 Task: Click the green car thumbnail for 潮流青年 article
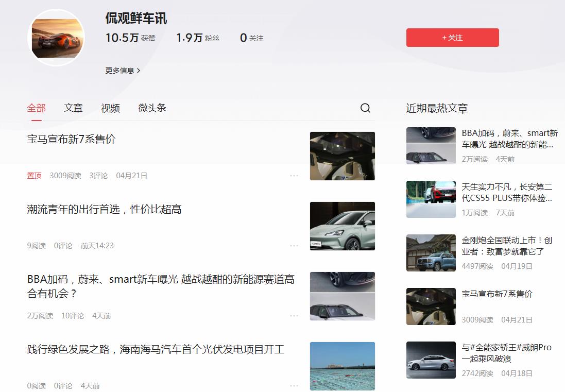click(343, 226)
